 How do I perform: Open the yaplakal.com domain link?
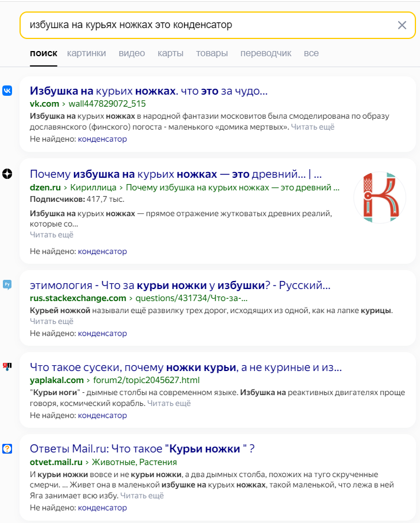point(57,380)
